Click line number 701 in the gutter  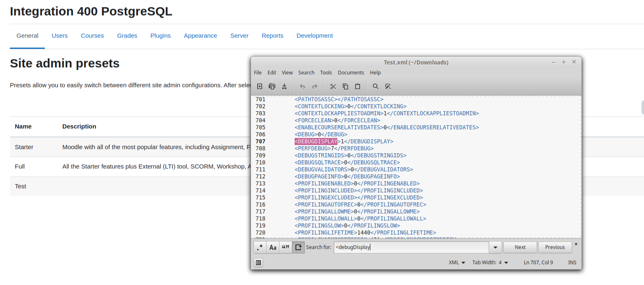[260, 99]
